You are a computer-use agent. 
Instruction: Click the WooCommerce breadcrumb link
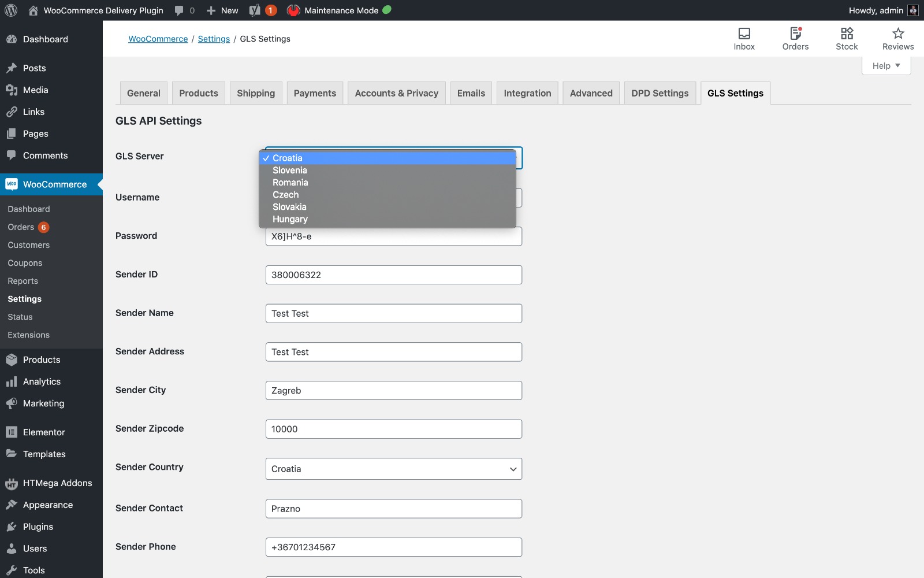click(158, 39)
